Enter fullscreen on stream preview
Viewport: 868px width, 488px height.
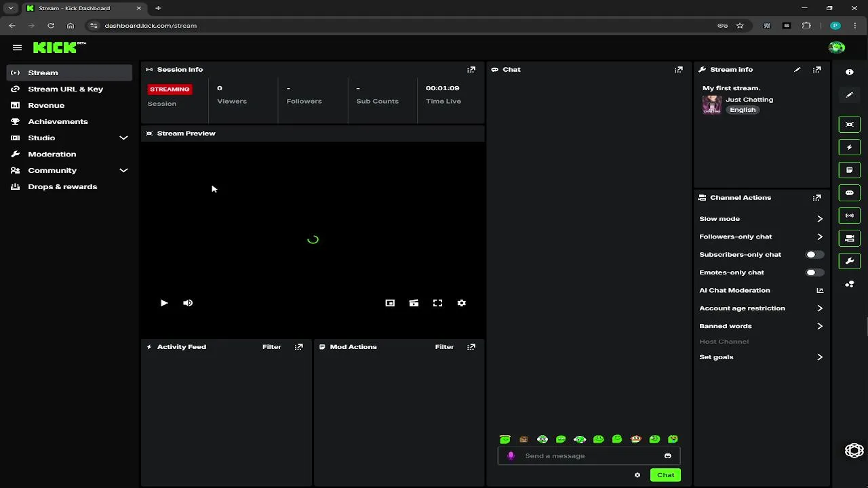point(437,303)
